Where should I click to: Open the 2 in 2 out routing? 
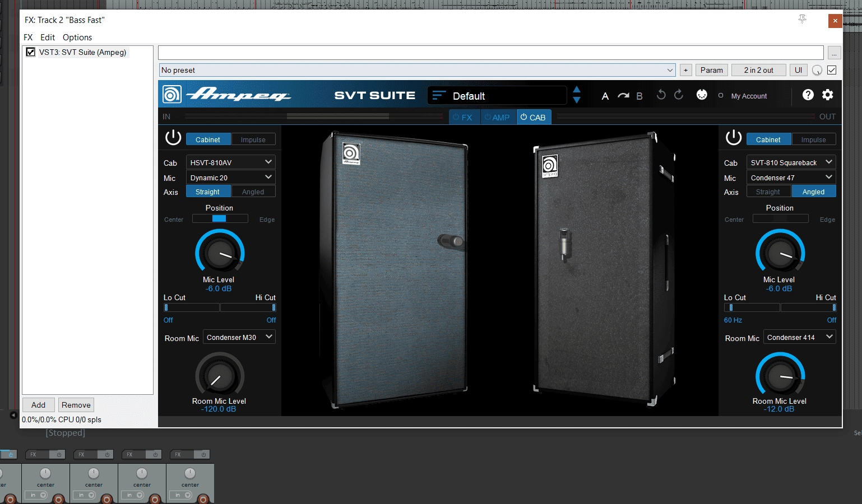point(759,70)
